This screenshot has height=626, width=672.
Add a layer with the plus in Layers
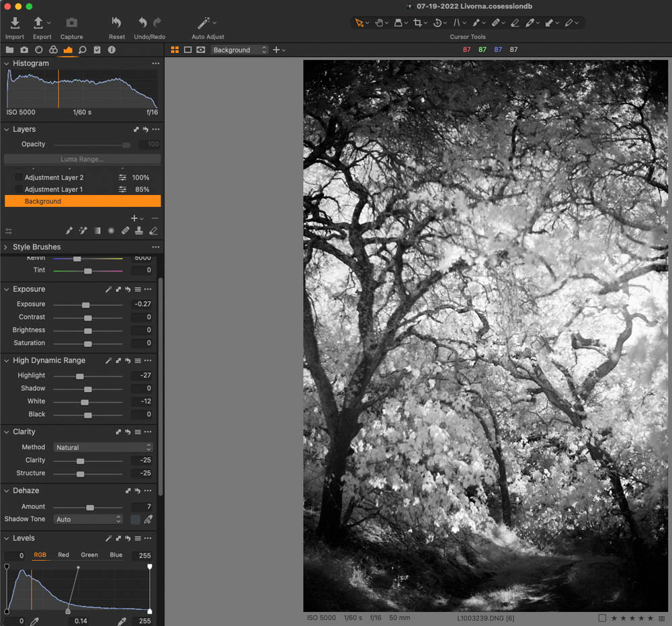(134, 219)
